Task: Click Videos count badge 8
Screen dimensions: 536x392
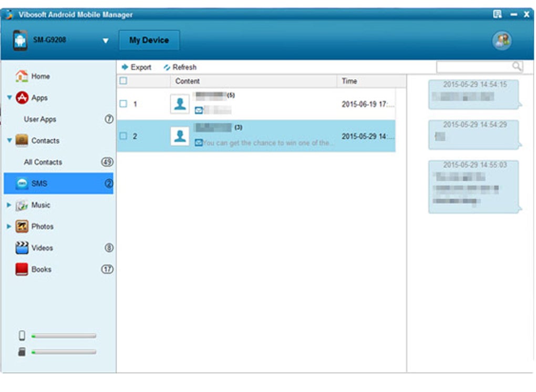Action: click(x=109, y=248)
